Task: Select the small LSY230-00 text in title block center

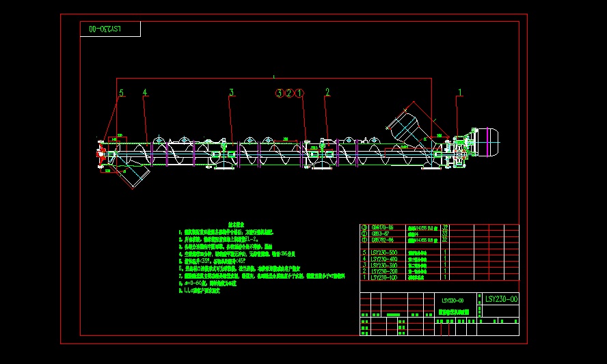Action: pyautogui.click(x=453, y=300)
